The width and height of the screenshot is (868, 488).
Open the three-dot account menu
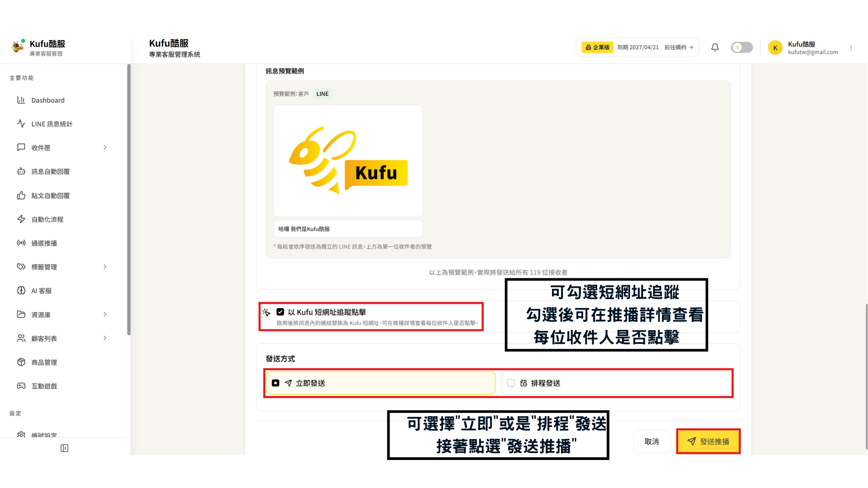[x=851, y=47]
